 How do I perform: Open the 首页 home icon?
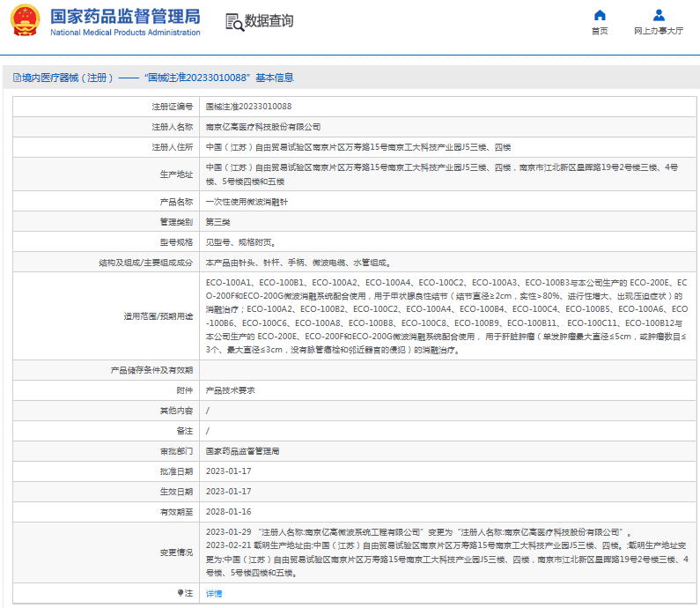click(600, 16)
